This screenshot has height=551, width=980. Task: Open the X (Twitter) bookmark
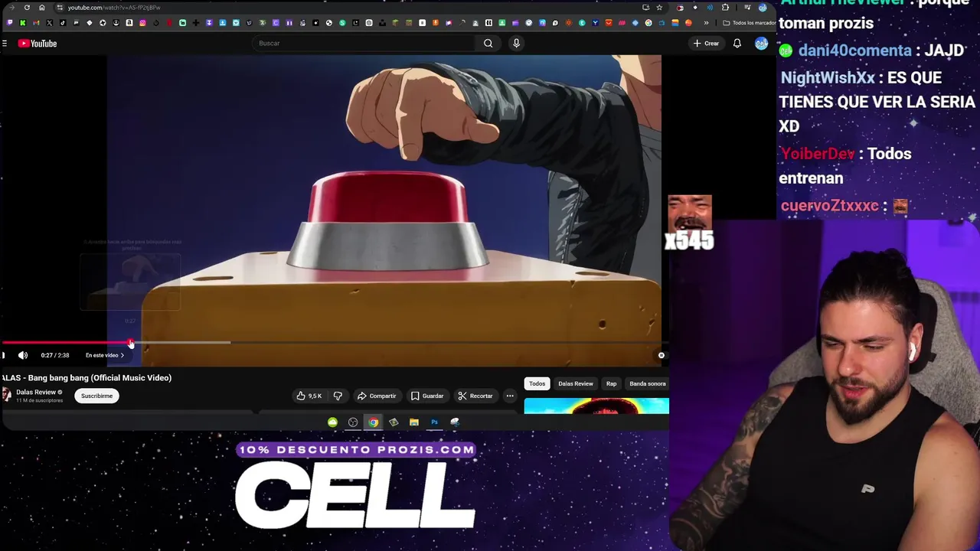point(49,23)
